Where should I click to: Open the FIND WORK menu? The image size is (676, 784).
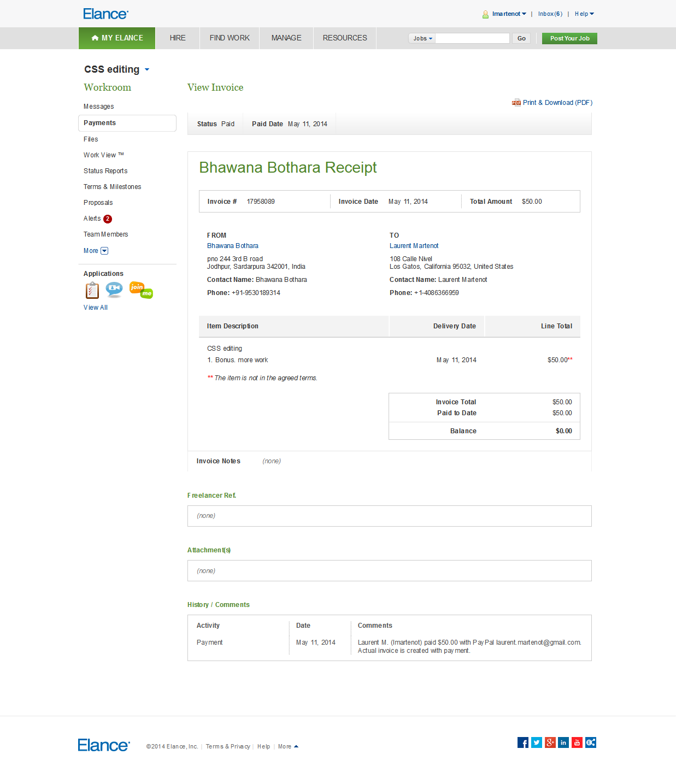click(230, 38)
